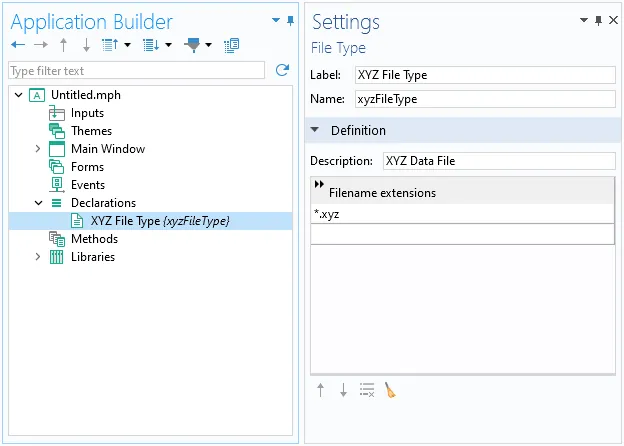
Task: Select the Themes node in the tree
Action: tap(91, 131)
